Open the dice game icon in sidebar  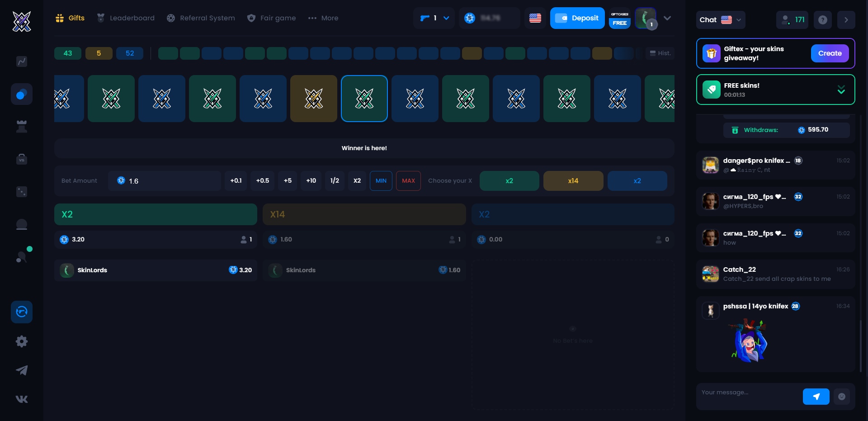pyautogui.click(x=22, y=192)
